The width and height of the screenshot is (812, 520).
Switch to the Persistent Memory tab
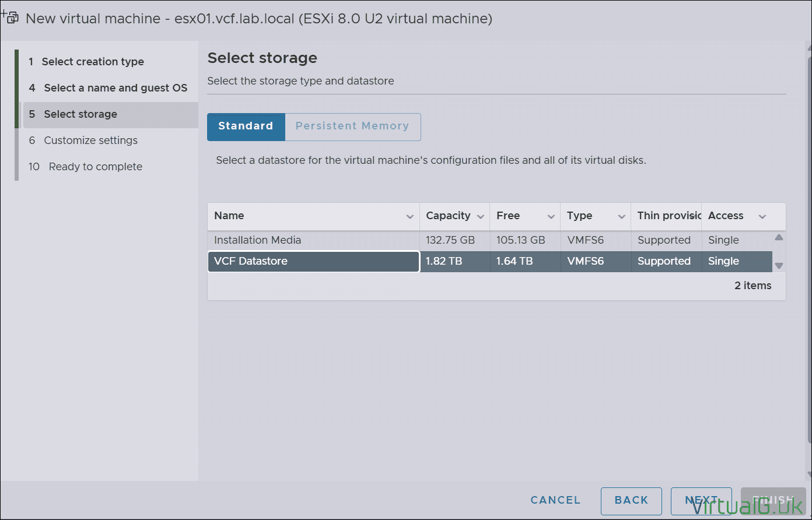point(352,127)
